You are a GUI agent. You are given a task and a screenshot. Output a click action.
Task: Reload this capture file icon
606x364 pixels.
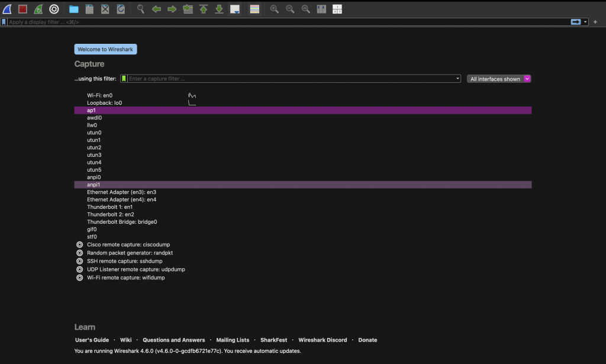pos(121,9)
